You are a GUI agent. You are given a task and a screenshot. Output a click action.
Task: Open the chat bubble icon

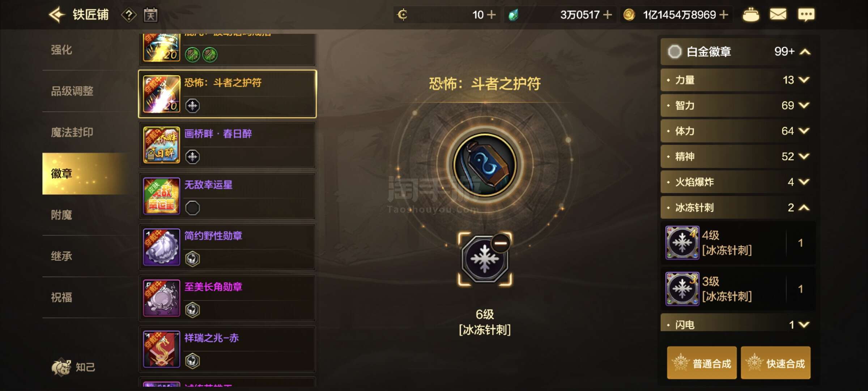tap(806, 15)
